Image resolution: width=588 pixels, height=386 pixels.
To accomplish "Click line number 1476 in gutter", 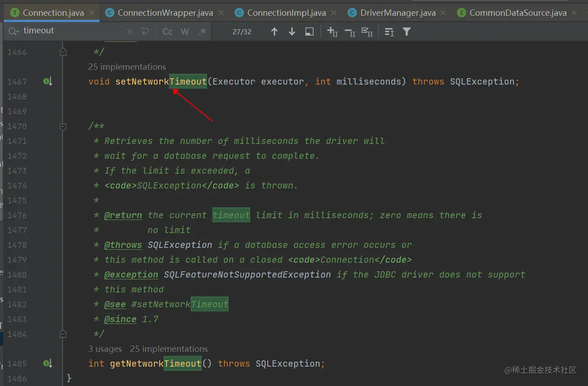I will (17, 215).
